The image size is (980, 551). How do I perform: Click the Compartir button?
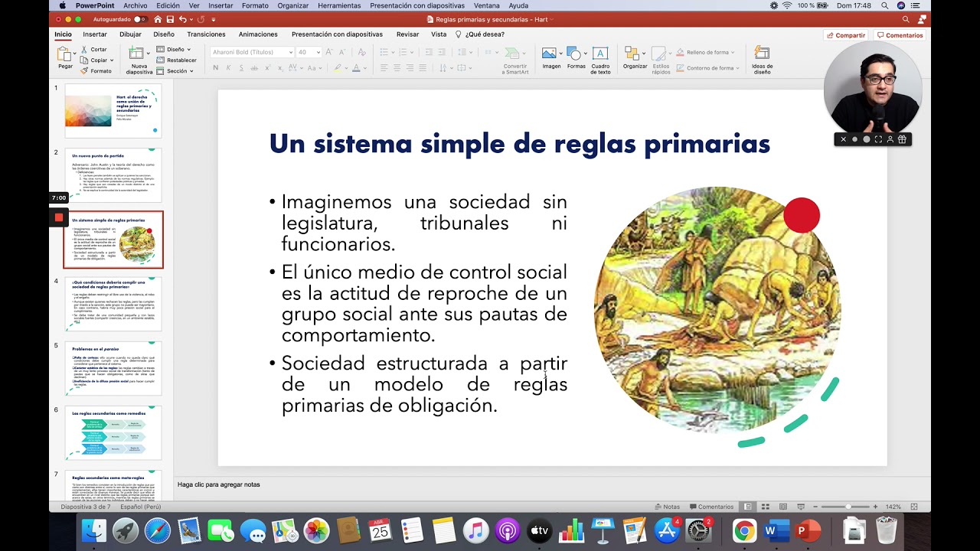coord(845,35)
